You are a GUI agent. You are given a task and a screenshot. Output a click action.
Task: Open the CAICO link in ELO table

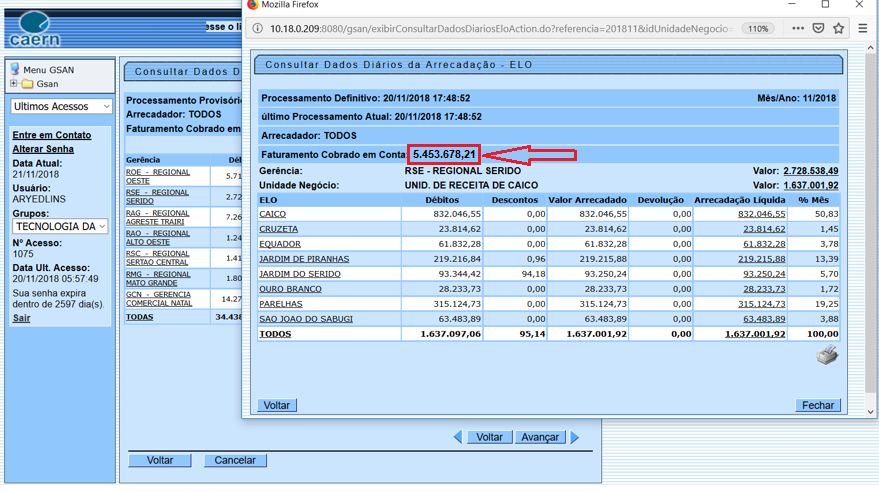[272, 214]
